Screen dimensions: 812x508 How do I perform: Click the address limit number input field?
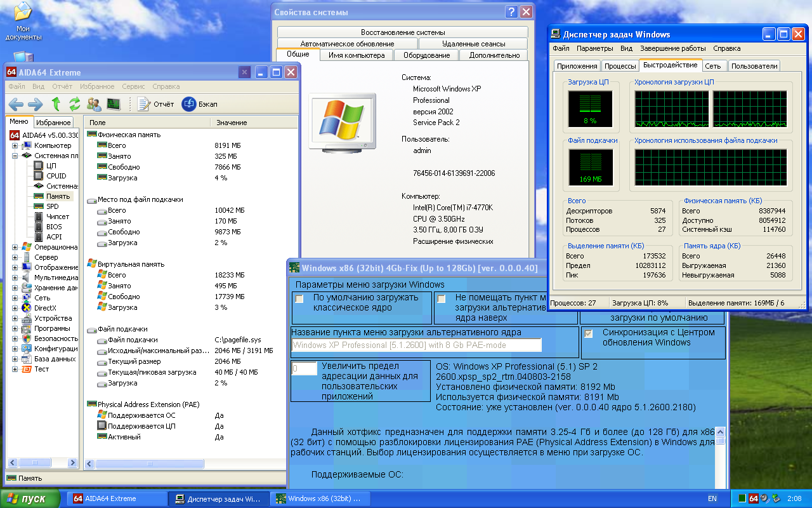click(304, 369)
